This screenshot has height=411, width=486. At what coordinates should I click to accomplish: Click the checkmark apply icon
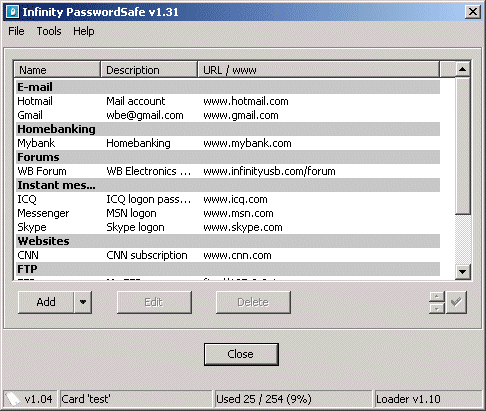[x=456, y=302]
